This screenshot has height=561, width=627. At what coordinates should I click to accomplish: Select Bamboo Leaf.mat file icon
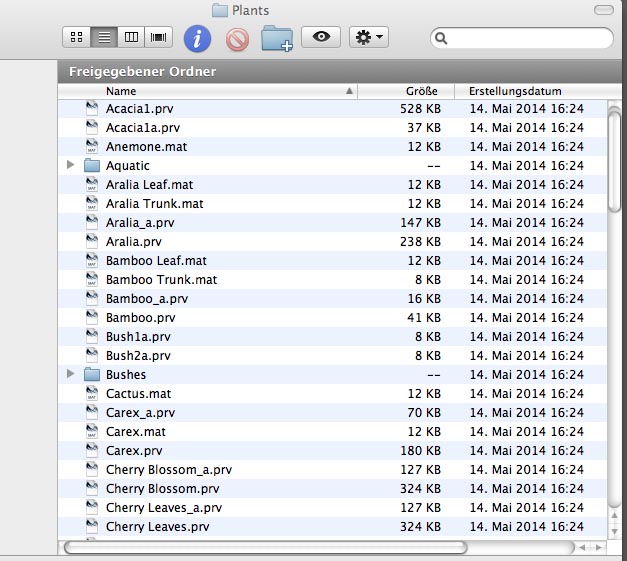92,260
